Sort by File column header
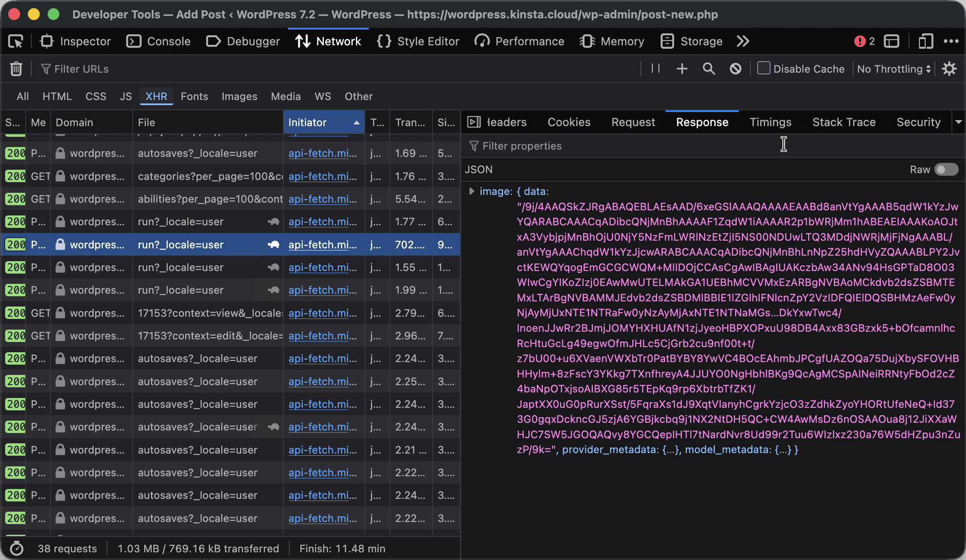 (207, 122)
